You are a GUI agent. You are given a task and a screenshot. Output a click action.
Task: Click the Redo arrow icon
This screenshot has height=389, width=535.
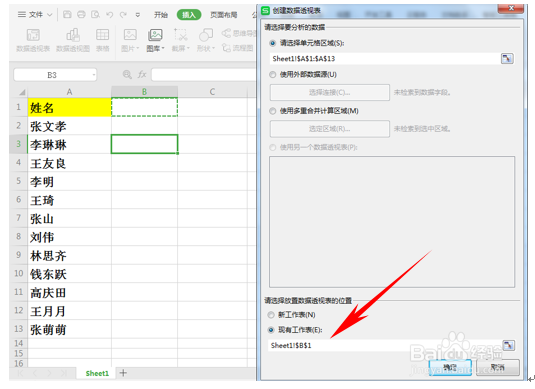pyautogui.click(x=123, y=14)
